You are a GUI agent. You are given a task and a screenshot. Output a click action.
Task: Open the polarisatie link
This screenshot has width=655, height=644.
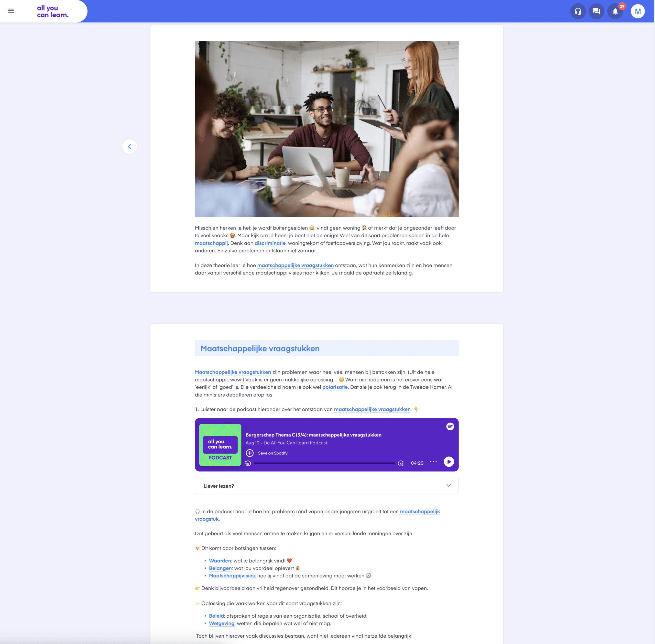[x=335, y=387]
